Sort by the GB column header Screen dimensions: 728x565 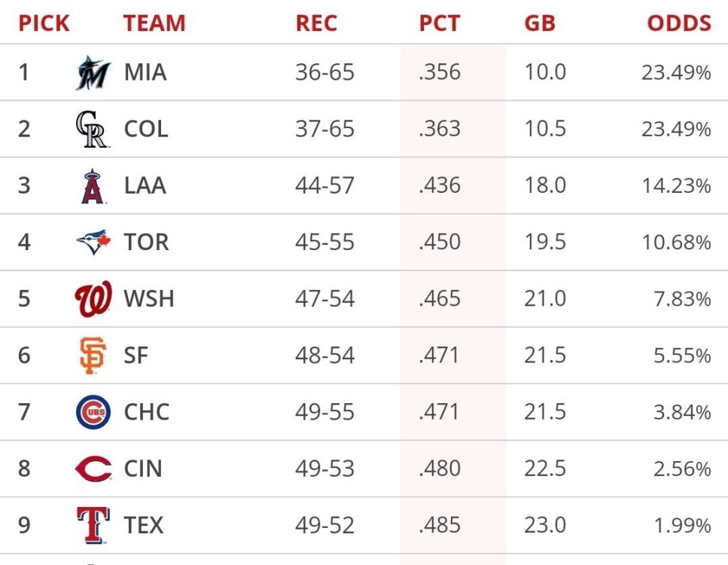(540, 23)
